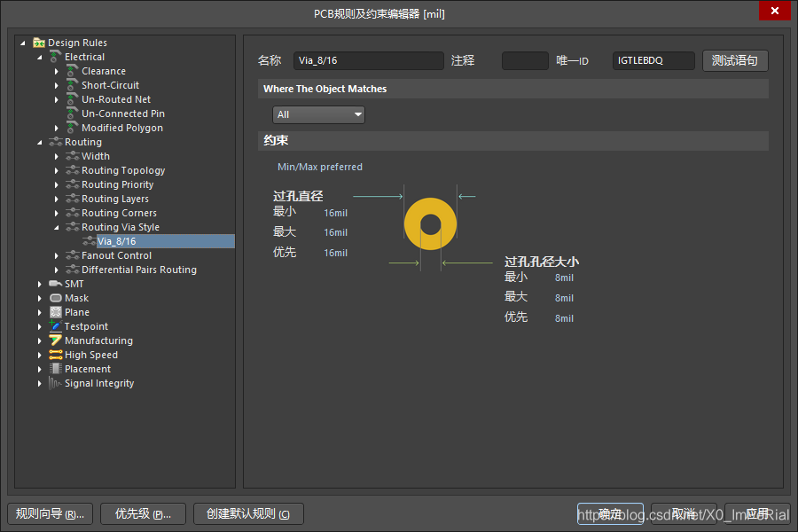Edit the 过孔直径 最小 16mil value

pyautogui.click(x=335, y=214)
